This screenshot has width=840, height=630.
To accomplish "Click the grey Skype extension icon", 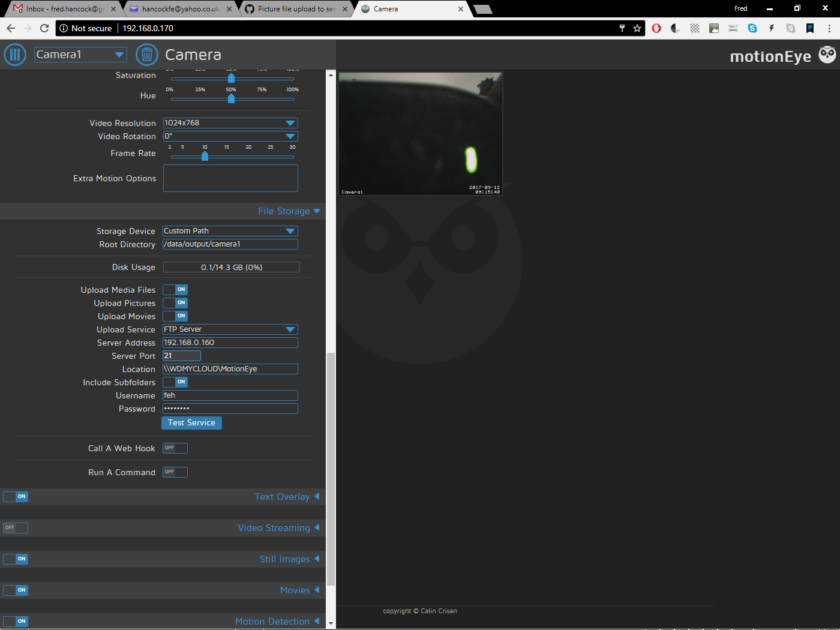I will [791, 28].
